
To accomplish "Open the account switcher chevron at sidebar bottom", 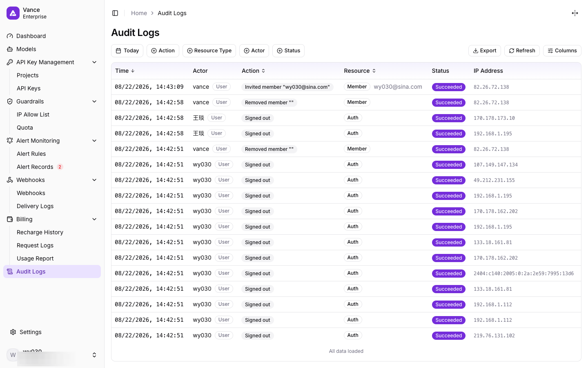I will click(x=94, y=355).
